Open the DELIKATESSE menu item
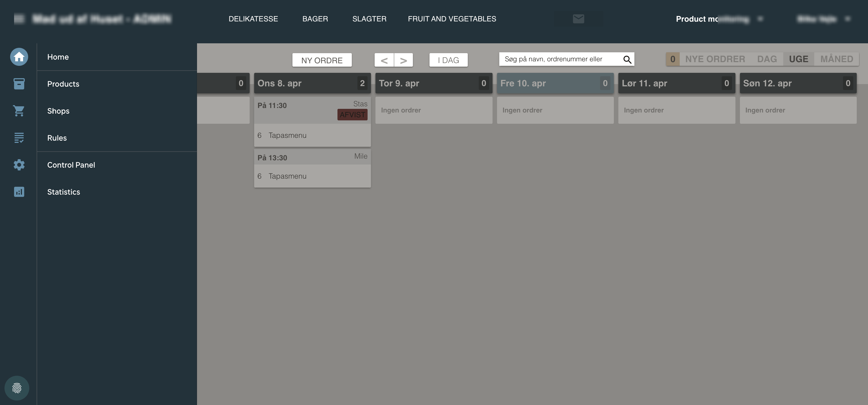 pyautogui.click(x=253, y=19)
